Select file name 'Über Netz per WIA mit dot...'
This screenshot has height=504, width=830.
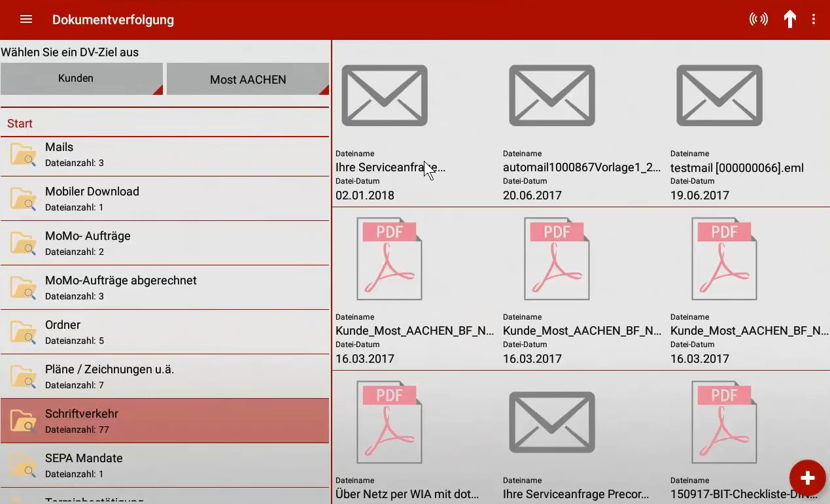click(x=407, y=494)
